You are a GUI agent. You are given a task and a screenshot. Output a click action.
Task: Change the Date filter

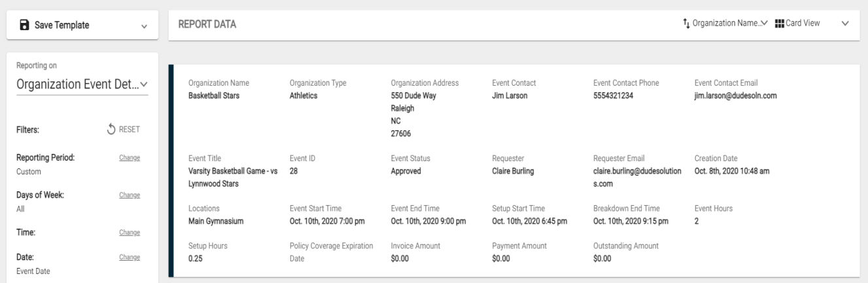tap(130, 257)
